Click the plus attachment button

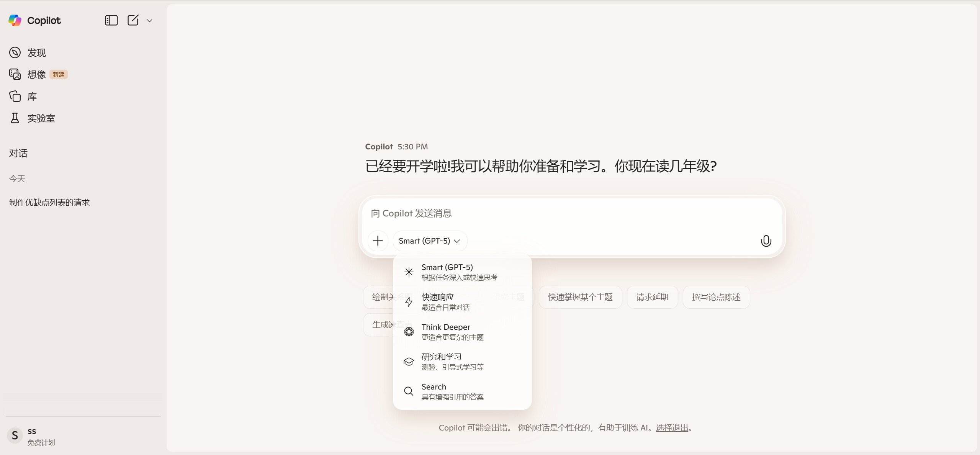coord(378,241)
